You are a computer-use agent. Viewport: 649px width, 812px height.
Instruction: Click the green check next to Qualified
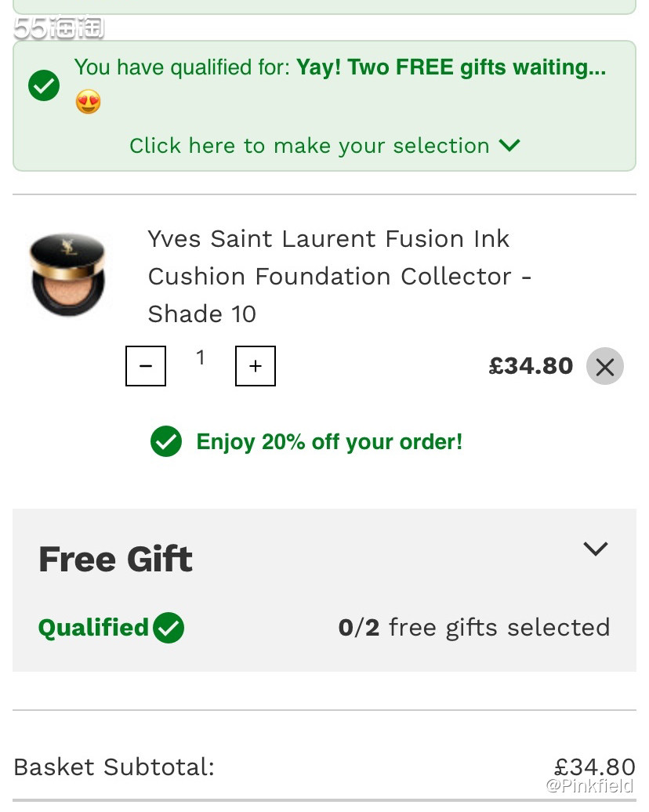pyautogui.click(x=169, y=628)
